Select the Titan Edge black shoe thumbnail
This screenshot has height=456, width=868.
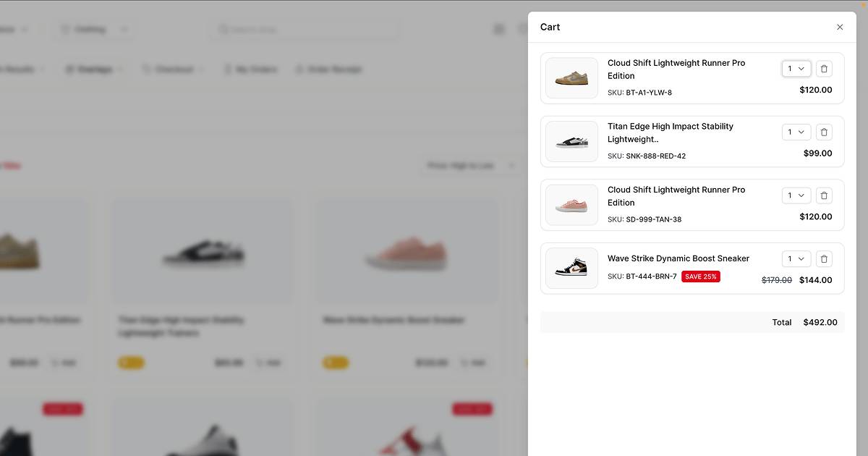click(x=571, y=142)
